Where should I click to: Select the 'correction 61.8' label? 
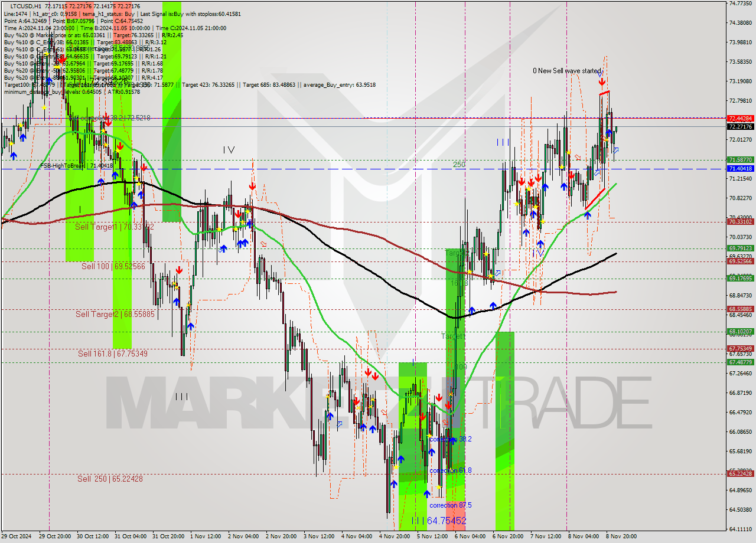451,470
